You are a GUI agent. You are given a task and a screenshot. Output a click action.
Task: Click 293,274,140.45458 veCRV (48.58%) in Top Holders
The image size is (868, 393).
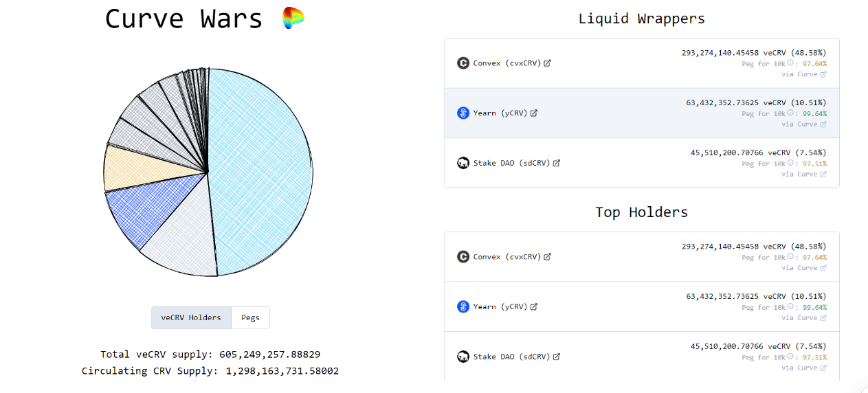tap(754, 246)
